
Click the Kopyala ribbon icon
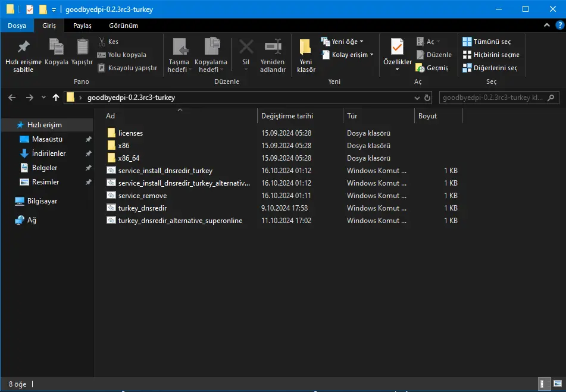[57, 47]
